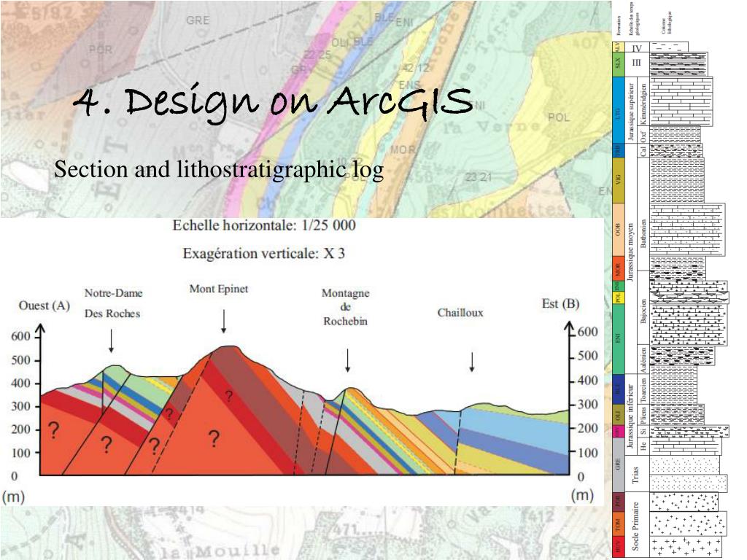747x560 pixels.
Task: Click 'Echelle horizontale: 1/25 000' text
Action: point(264,225)
